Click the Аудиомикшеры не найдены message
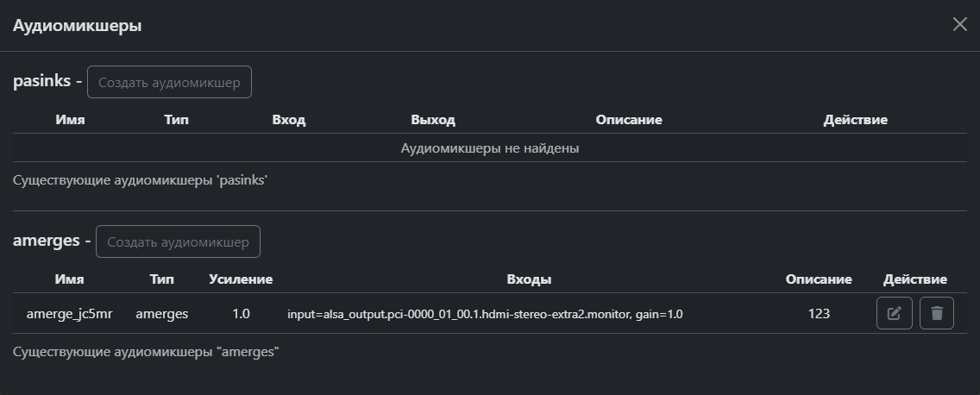980x395 pixels. 489,148
